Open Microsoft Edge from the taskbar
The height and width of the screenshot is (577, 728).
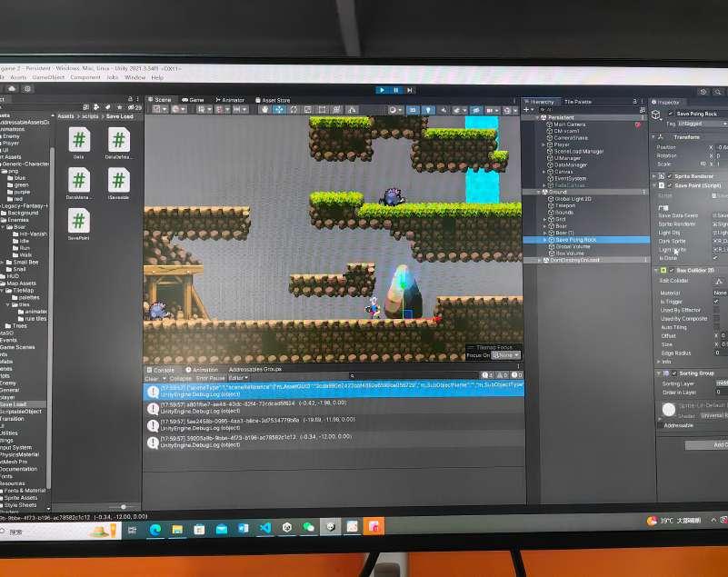coord(155,529)
